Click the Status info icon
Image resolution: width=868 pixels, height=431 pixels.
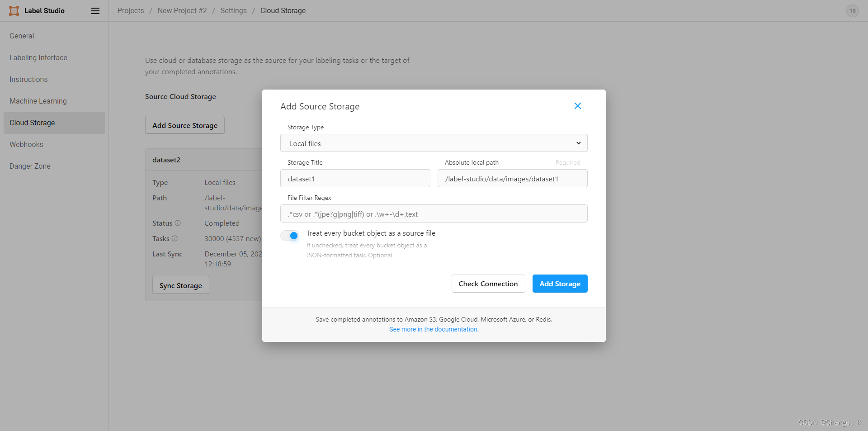pyautogui.click(x=178, y=223)
